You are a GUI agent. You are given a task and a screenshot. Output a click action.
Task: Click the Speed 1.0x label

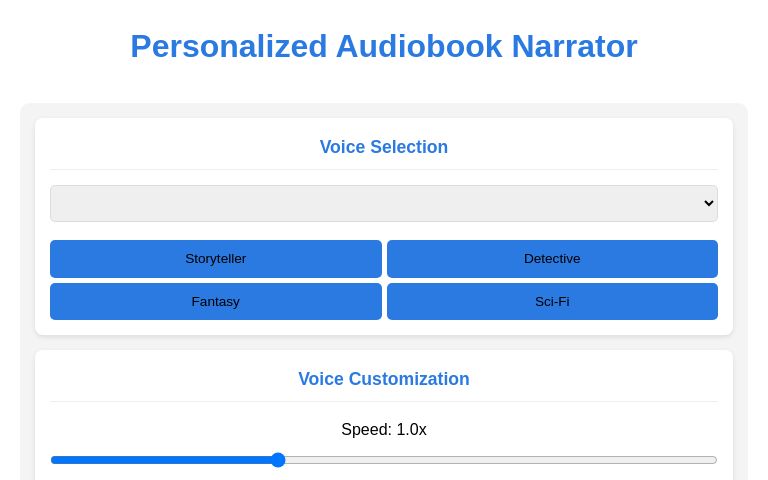tap(383, 429)
